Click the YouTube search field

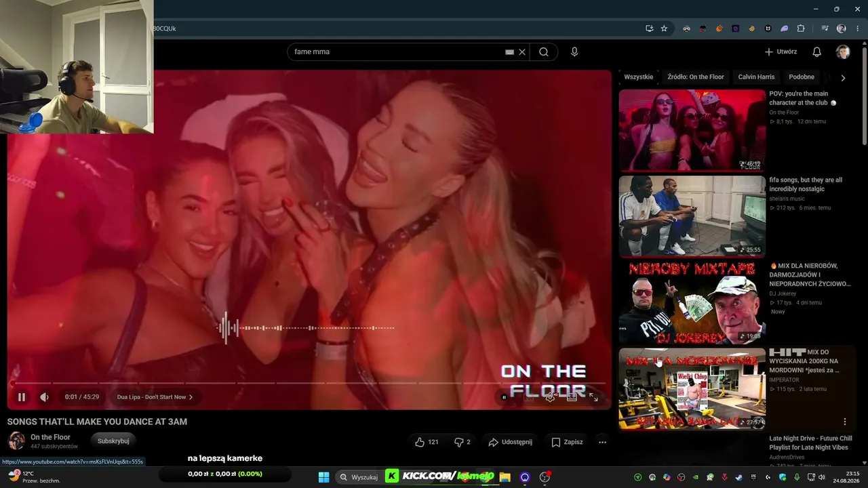[x=397, y=52]
